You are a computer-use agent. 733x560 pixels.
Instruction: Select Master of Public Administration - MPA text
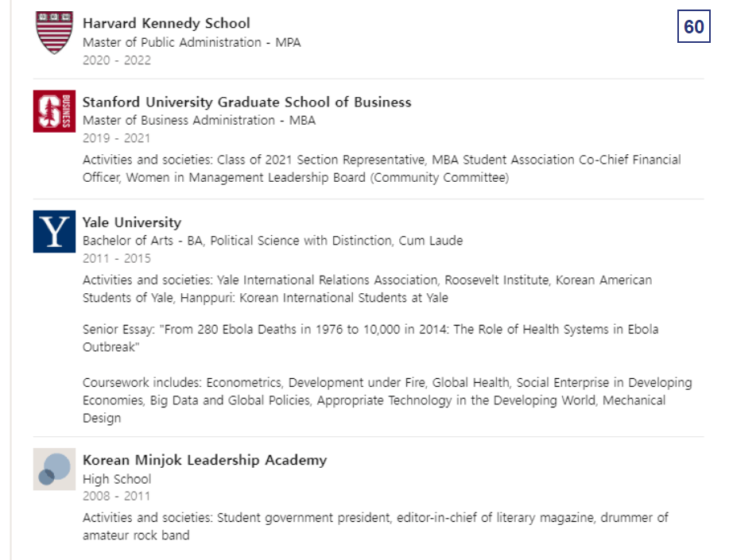click(x=192, y=43)
